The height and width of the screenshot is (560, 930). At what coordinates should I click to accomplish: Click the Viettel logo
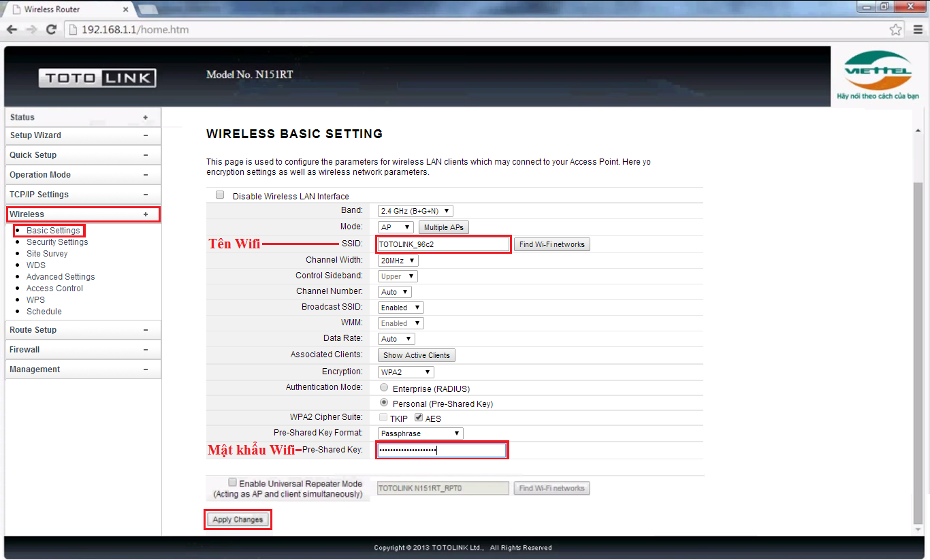click(x=878, y=75)
